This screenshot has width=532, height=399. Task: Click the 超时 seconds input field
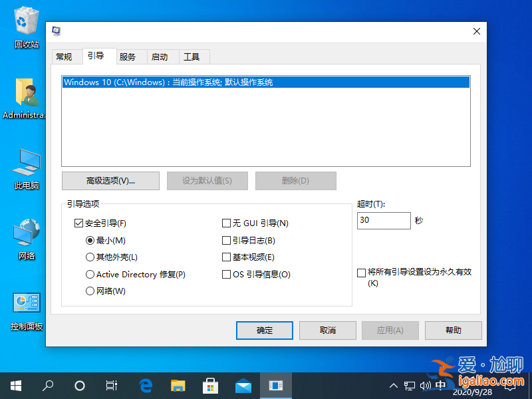(384, 220)
